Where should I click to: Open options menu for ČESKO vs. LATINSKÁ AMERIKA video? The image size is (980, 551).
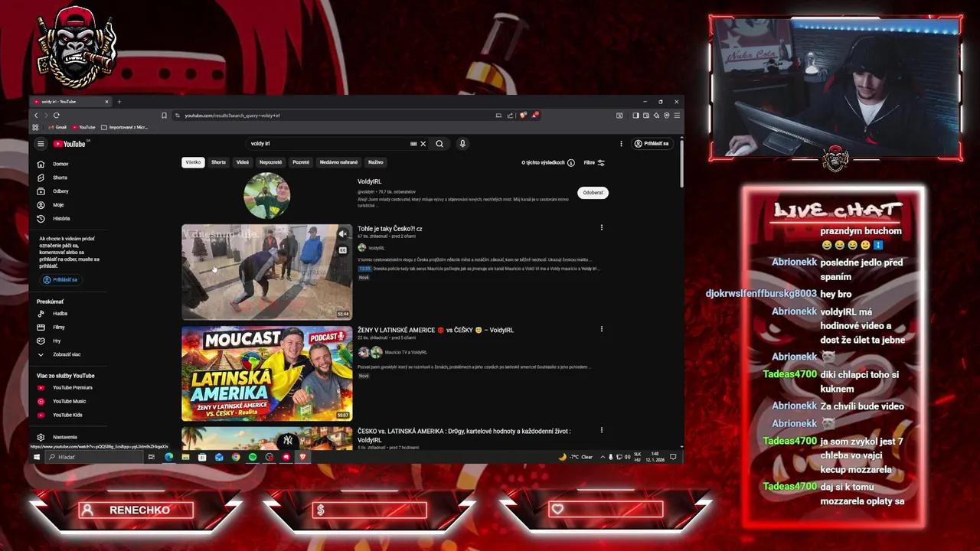pyautogui.click(x=601, y=430)
